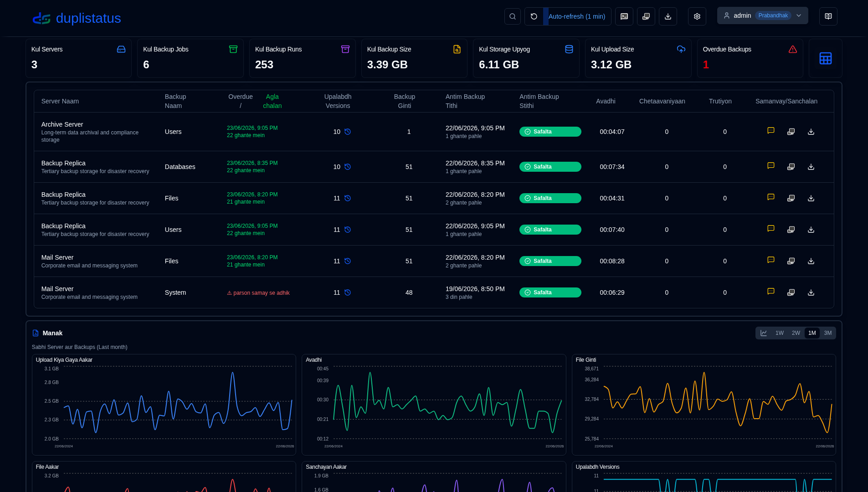Select the 2W time range
Screen dimensions: 868x492
pyautogui.click(x=796, y=333)
